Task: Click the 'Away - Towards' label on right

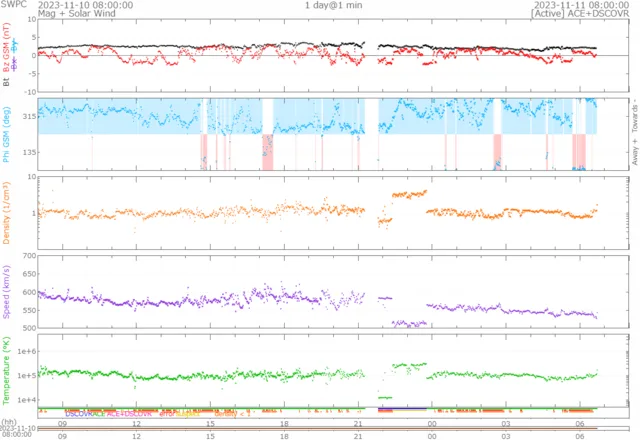Action: pyautogui.click(x=632, y=132)
